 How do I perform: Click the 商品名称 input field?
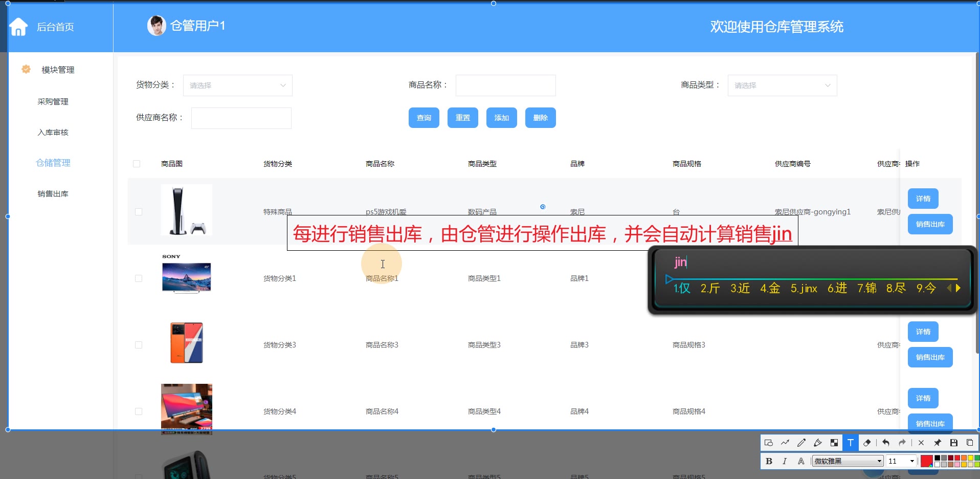(506, 85)
